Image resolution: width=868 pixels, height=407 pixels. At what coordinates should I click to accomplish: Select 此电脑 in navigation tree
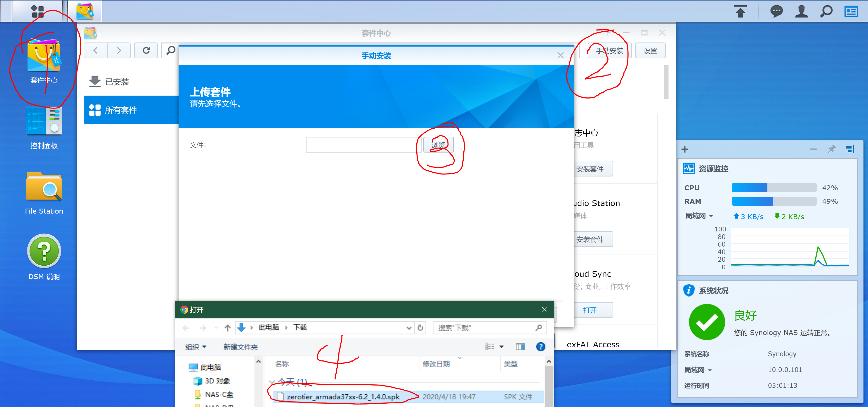(x=205, y=367)
